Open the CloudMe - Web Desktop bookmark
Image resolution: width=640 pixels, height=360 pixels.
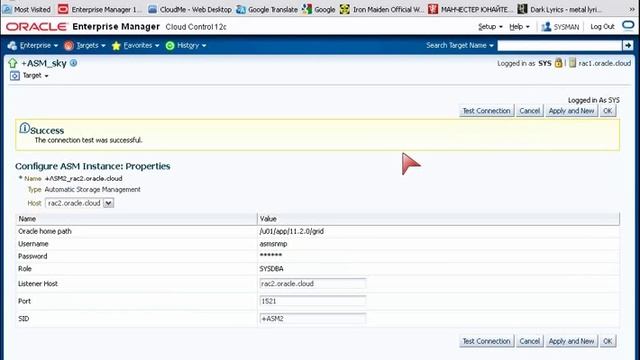point(190,9)
